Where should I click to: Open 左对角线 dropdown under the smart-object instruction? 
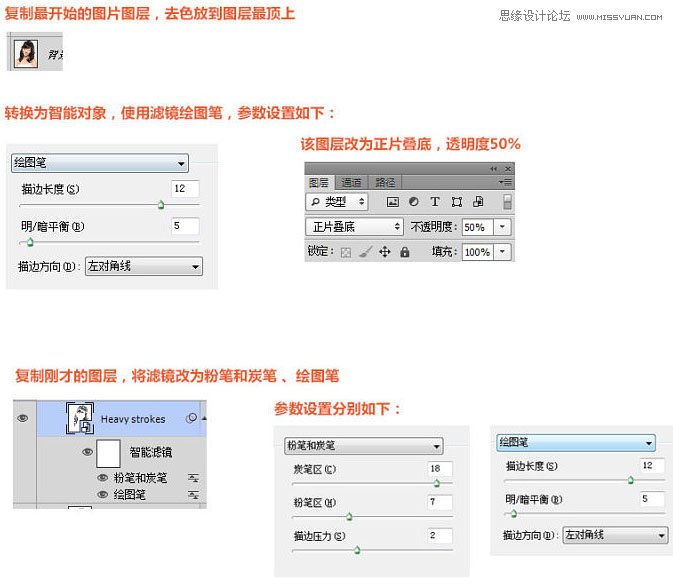144,267
